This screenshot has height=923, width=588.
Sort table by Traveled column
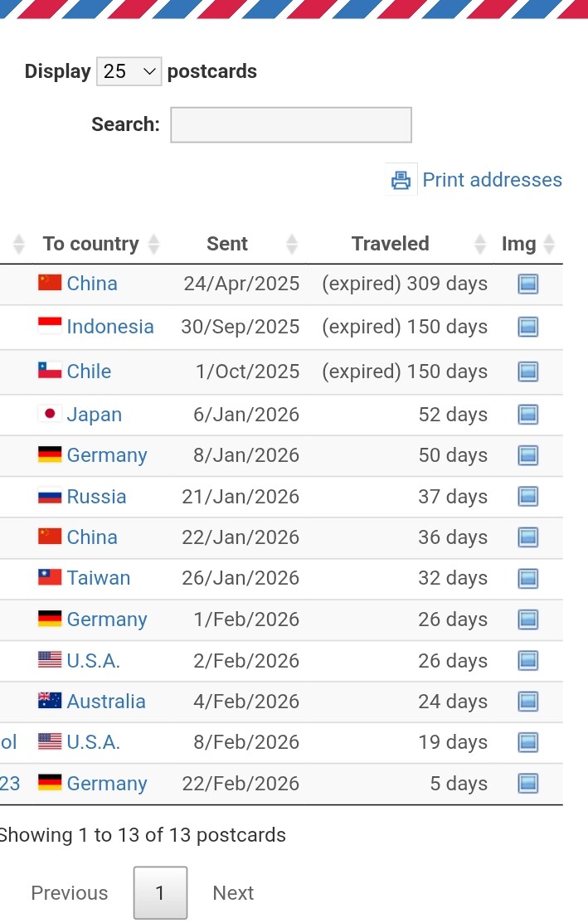390,244
